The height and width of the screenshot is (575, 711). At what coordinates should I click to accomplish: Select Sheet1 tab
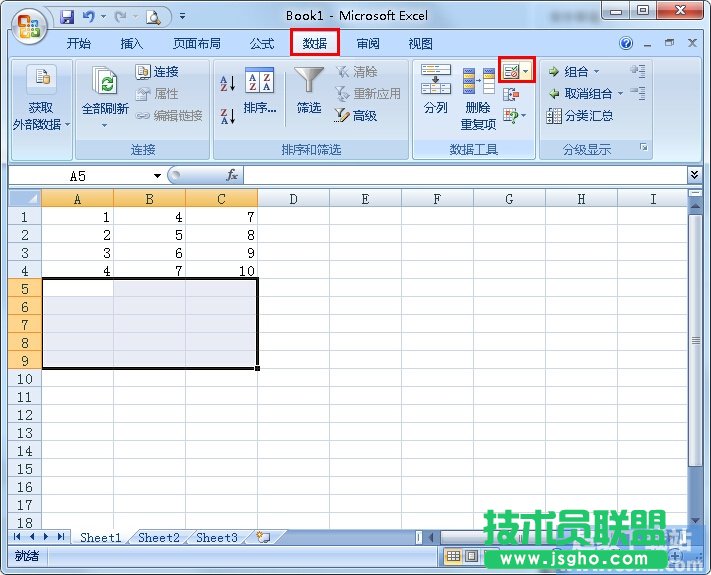click(101, 537)
